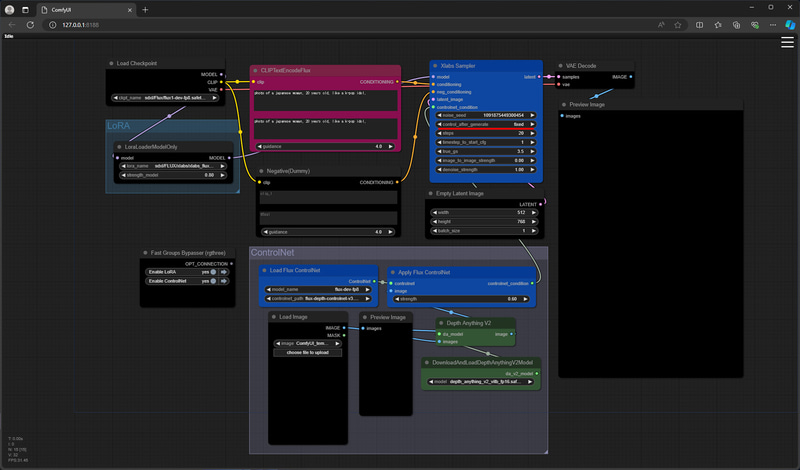Increase steps value with right arrow
Viewport: 800px width, 470px height.
click(x=532, y=133)
